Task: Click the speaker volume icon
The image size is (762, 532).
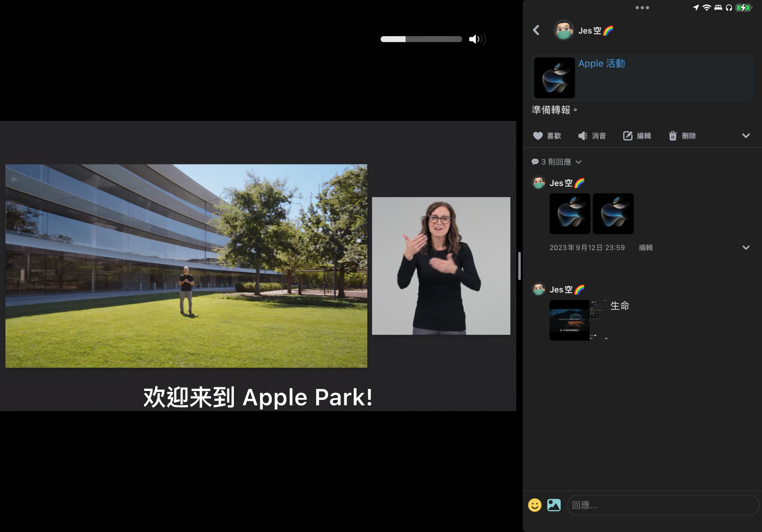Action: pos(477,39)
